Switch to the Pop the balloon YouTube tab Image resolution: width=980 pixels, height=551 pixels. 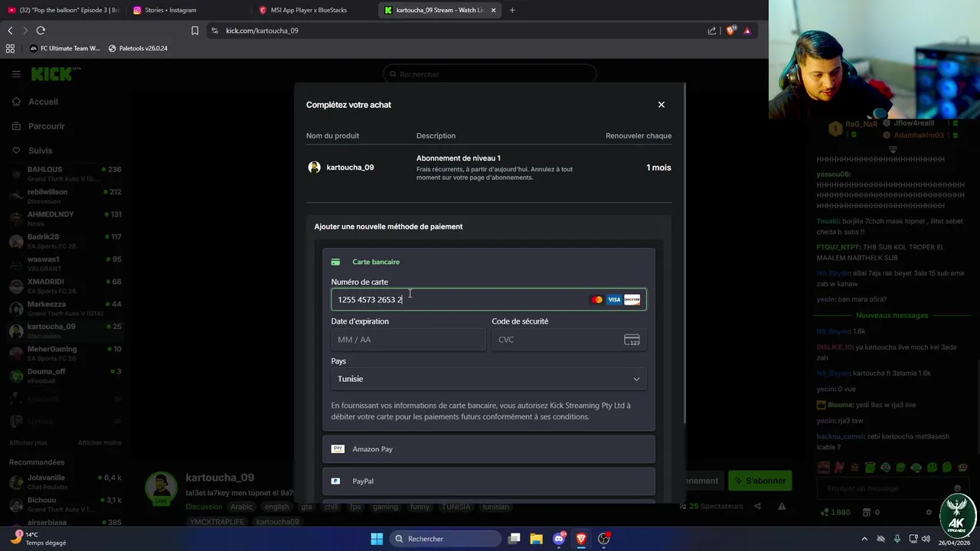coord(63,10)
